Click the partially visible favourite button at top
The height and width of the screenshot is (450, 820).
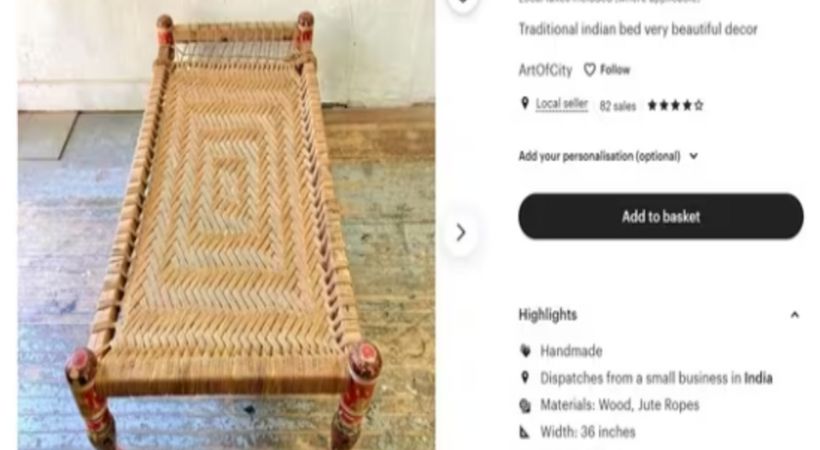coord(462,3)
